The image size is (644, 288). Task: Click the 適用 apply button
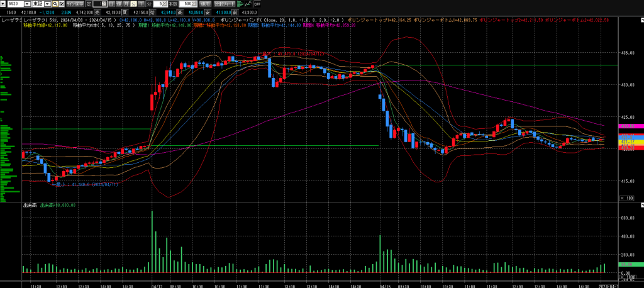tap(206, 4)
